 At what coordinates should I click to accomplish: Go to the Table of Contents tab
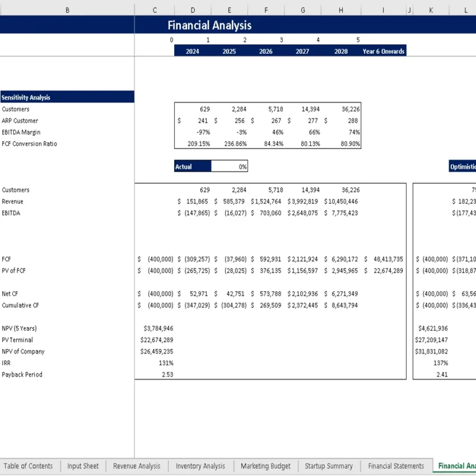click(29, 465)
